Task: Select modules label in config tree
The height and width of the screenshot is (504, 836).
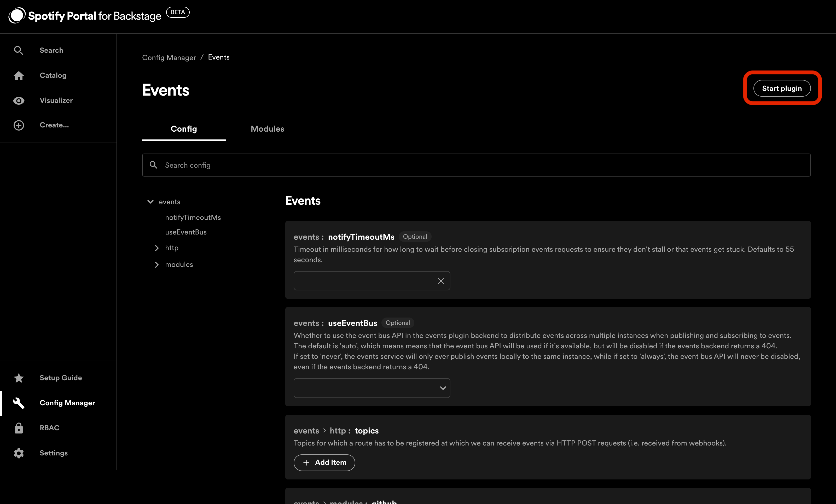Action: pos(179,265)
